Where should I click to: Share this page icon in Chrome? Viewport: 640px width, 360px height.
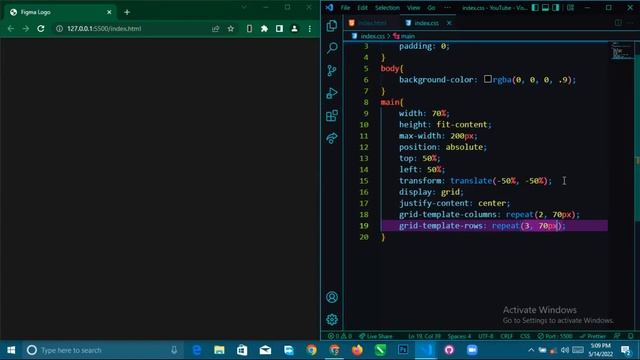click(215, 29)
